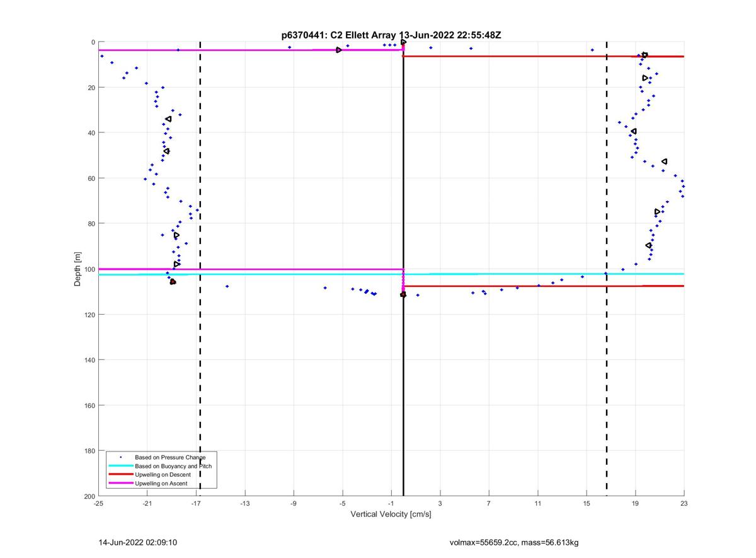756x558 pixels.
Task: Click the red marker on the central black line
Action: pos(403,294)
